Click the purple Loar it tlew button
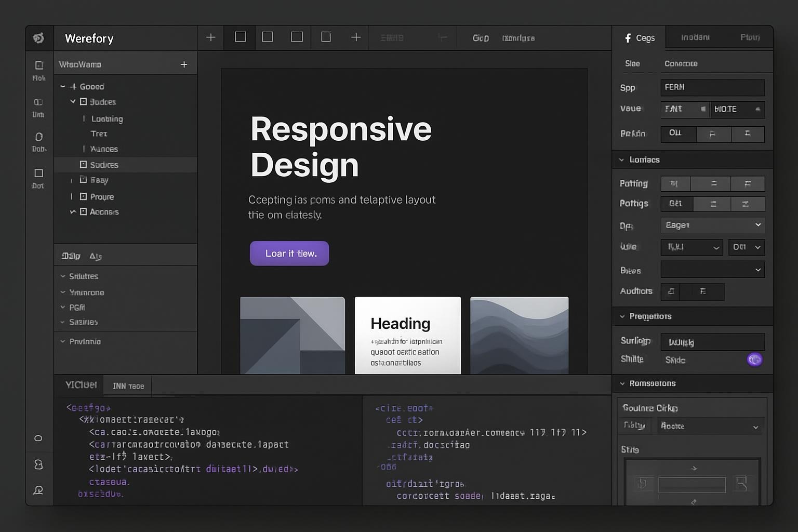The width and height of the screenshot is (798, 532). tap(289, 254)
